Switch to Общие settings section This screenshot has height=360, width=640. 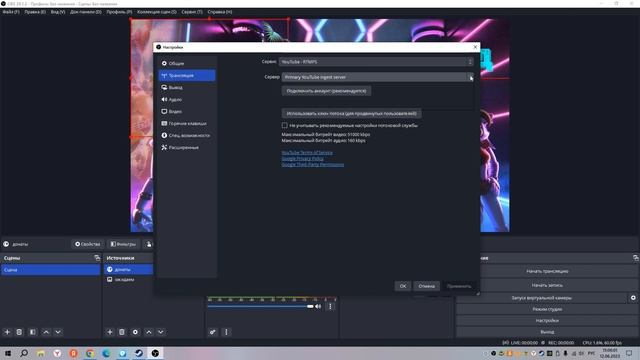[x=187, y=63]
